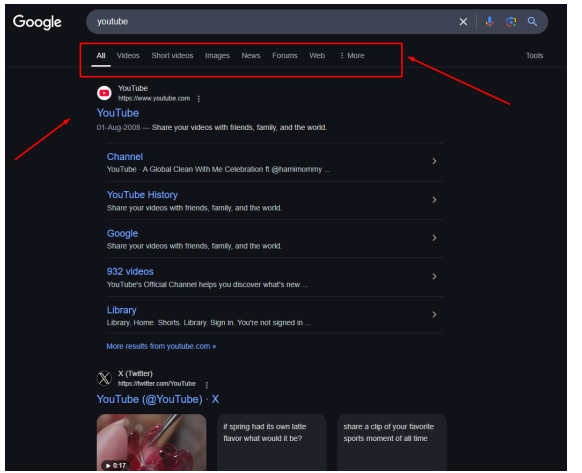Expand the Library sitelink chevron
The image size is (582, 473).
[434, 314]
